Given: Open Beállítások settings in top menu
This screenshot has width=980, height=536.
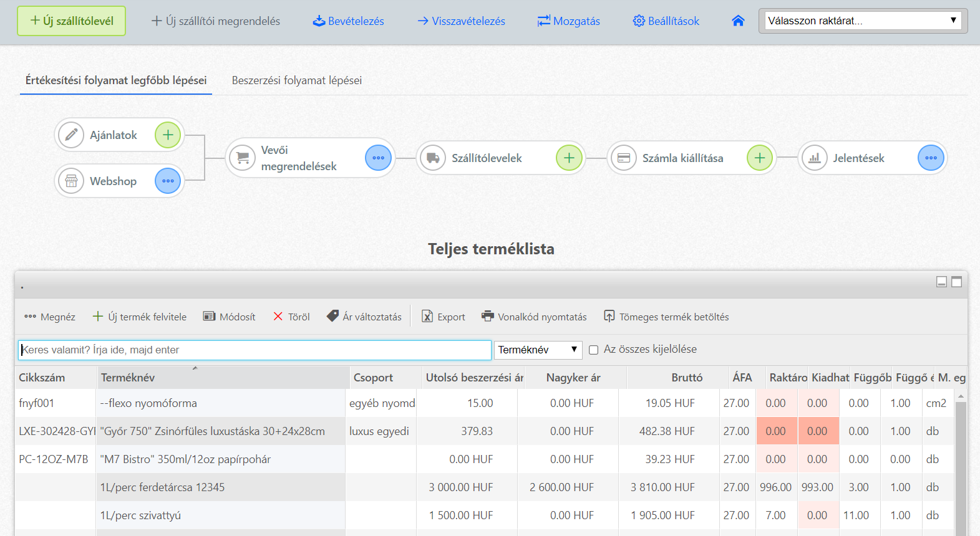Looking at the screenshot, I should 666,21.
